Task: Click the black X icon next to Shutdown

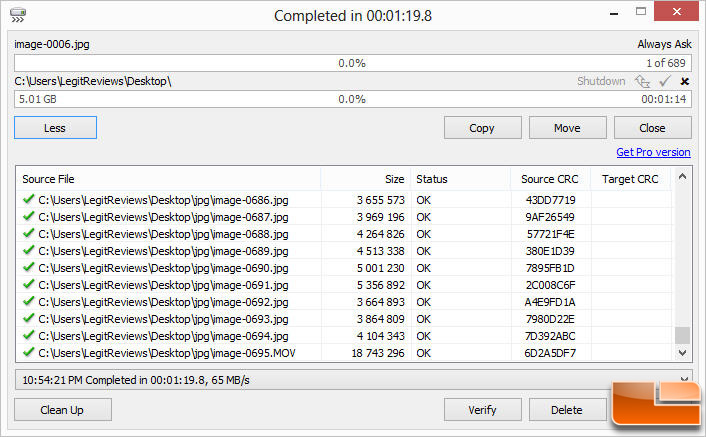Action: 685,81
